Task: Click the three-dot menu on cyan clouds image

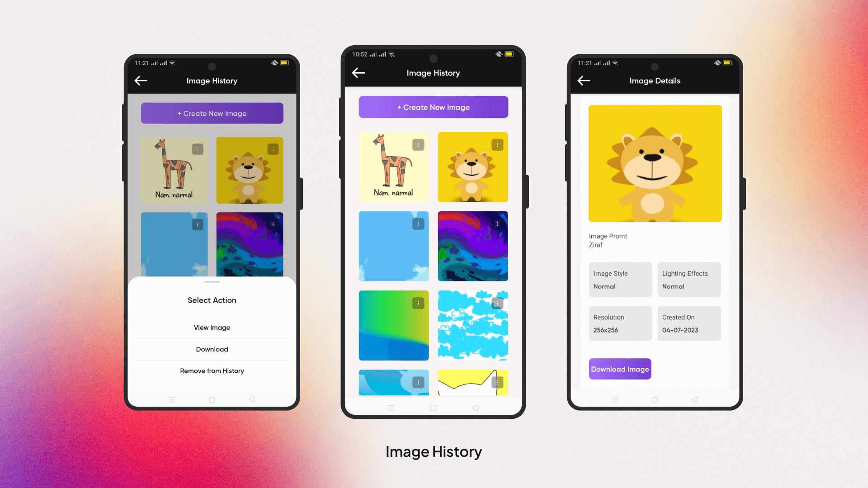Action: tap(497, 303)
